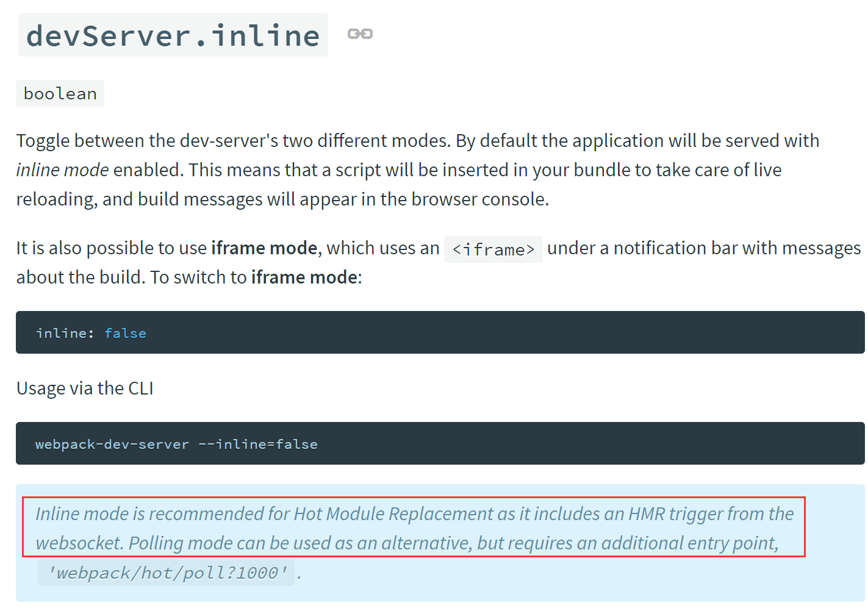Click bold 'iframe mode' before 'which uses an'

pos(264,248)
